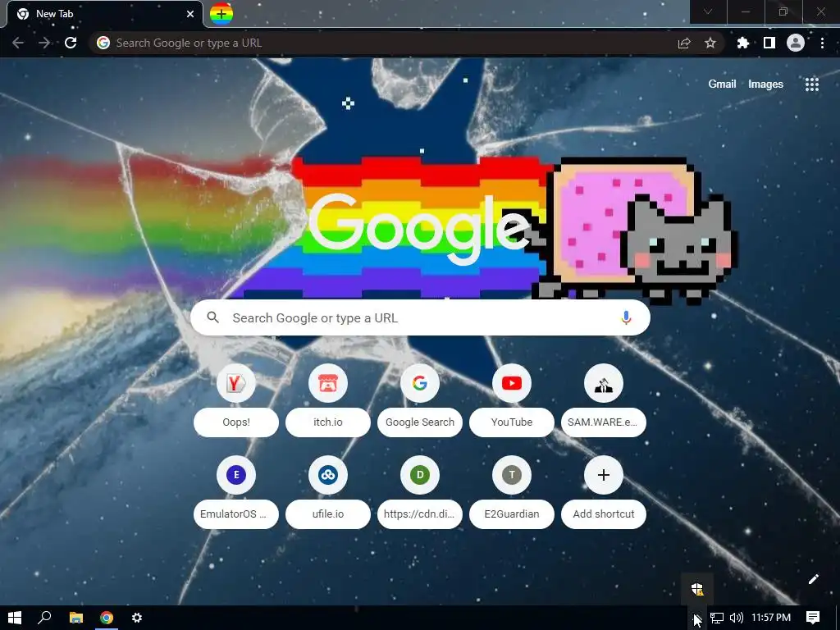Click the Google Search shortcut label
This screenshot has height=630, width=840.
(420, 422)
